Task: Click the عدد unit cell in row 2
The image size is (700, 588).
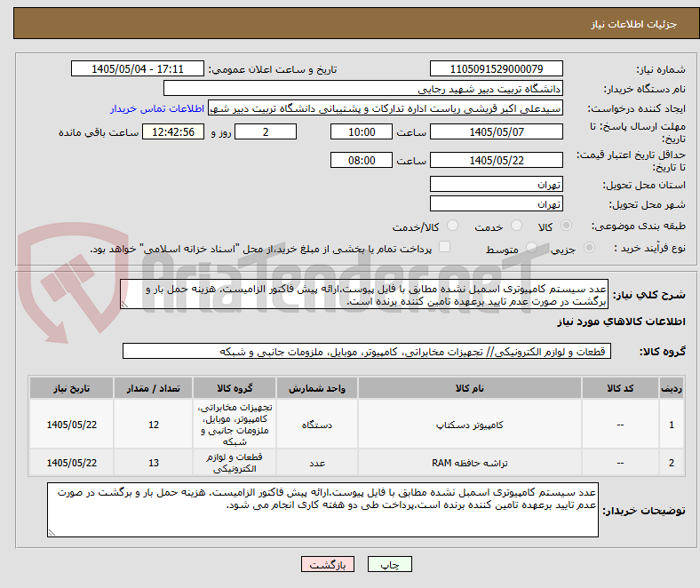Action: pyautogui.click(x=317, y=463)
